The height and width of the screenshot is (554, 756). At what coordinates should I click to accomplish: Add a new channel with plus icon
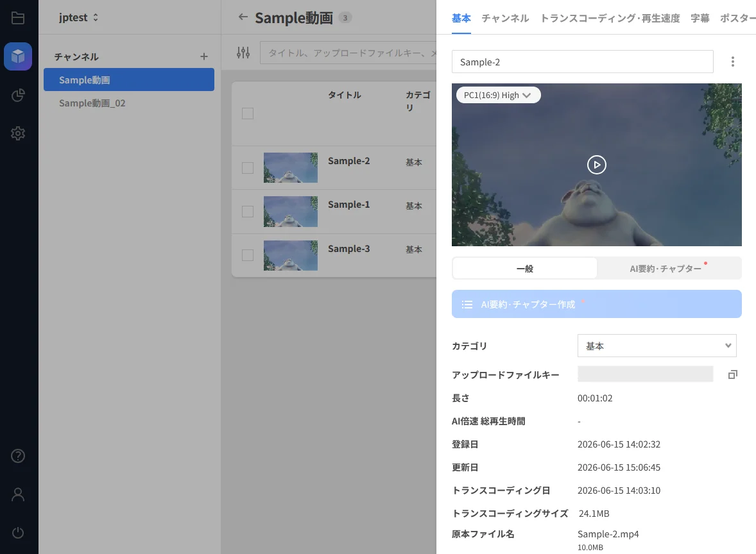pos(204,57)
